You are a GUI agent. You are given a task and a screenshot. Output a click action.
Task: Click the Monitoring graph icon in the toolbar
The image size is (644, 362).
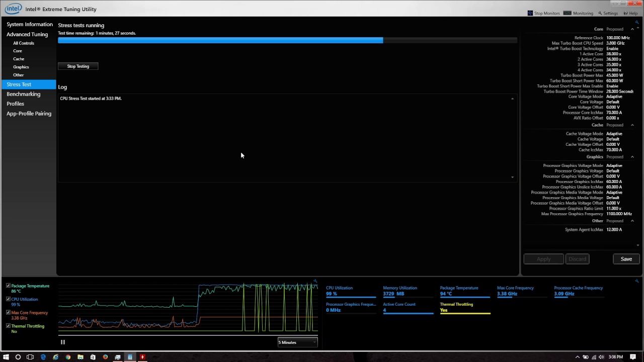[x=568, y=13]
